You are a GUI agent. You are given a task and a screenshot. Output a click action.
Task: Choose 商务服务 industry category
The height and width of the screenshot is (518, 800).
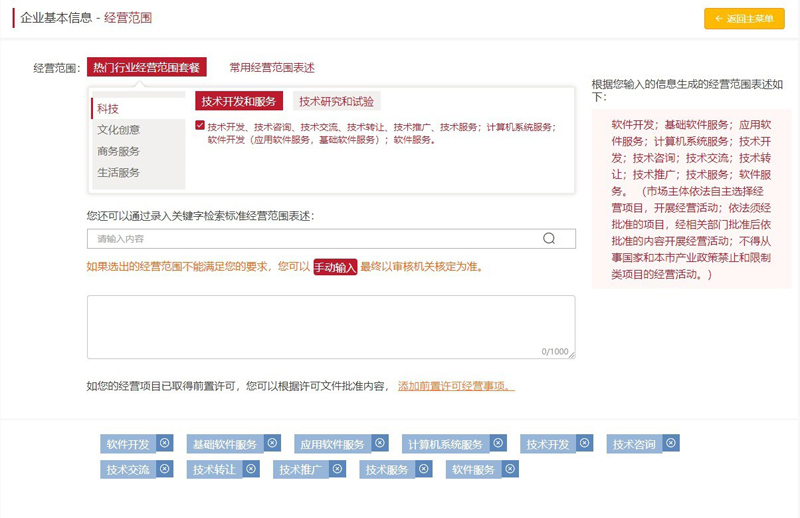118,151
